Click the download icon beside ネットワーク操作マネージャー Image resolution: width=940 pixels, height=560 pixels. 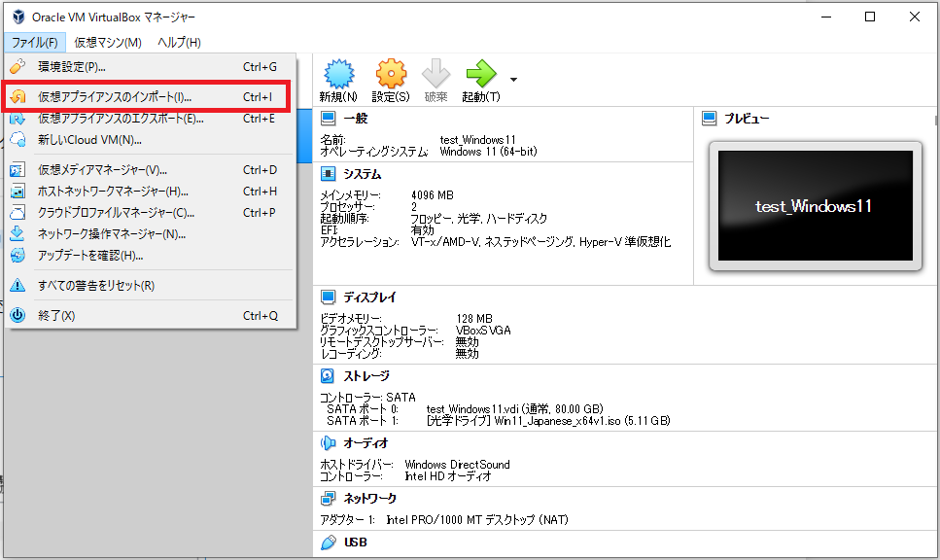pos(18,234)
